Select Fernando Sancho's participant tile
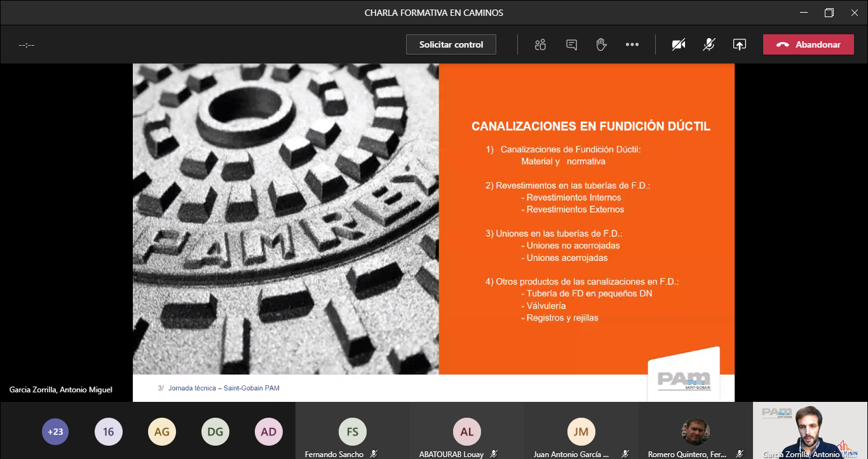The image size is (868, 459). pyautogui.click(x=353, y=430)
